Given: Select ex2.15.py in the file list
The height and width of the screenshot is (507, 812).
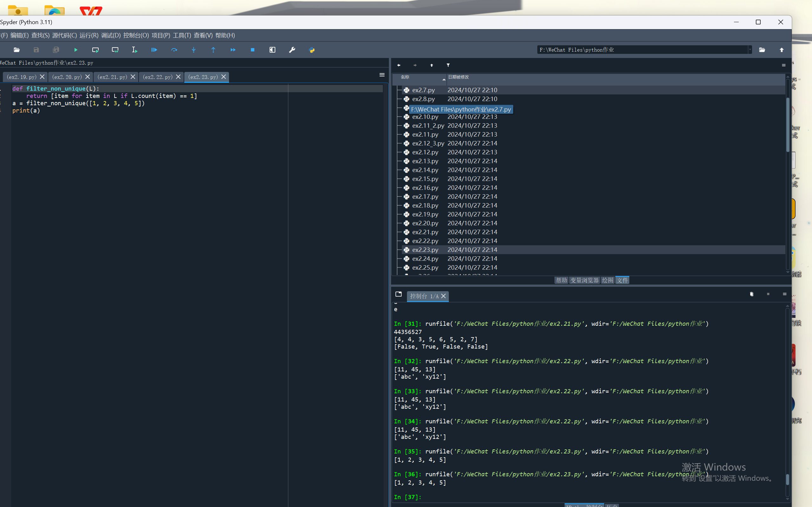Looking at the screenshot, I should pos(425,179).
